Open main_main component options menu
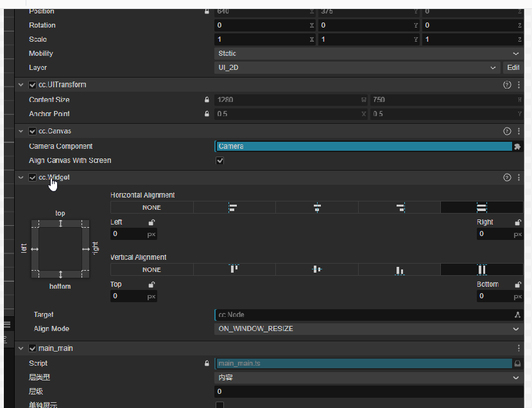The width and height of the screenshot is (532, 408). click(x=519, y=348)
